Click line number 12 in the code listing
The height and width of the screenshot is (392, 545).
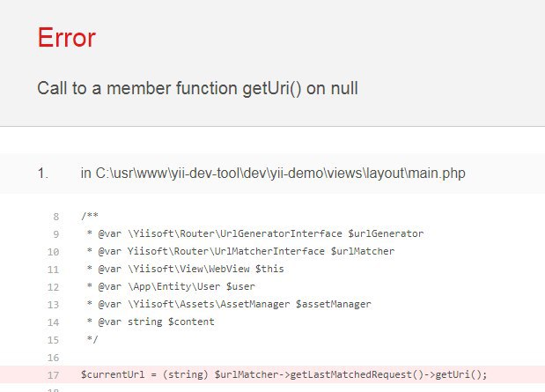pyautogui.click(x=53, y=287)
